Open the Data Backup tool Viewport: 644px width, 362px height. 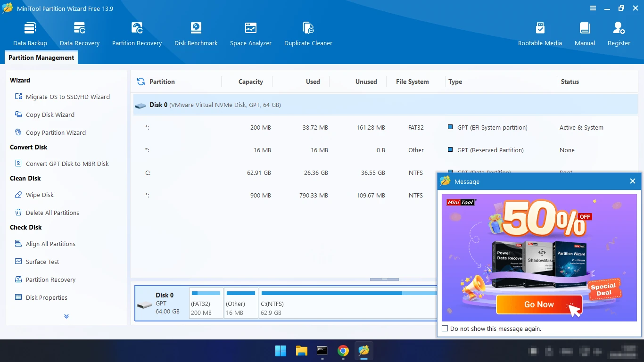coord(30,34)
